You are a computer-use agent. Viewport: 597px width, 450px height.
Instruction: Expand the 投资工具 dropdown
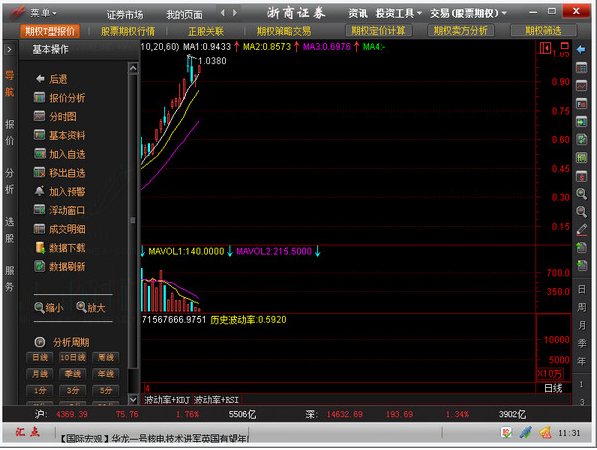[398, 14]
